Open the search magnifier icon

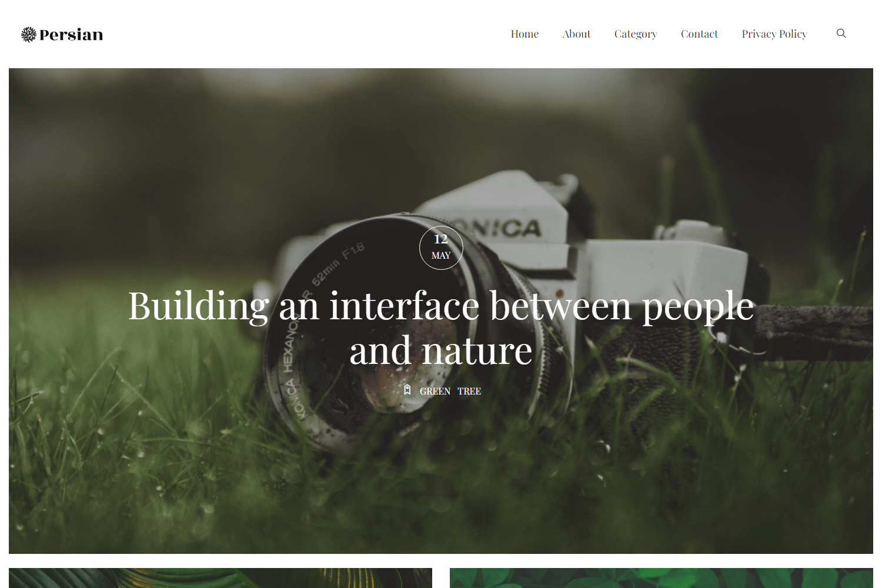coord(841,34)
